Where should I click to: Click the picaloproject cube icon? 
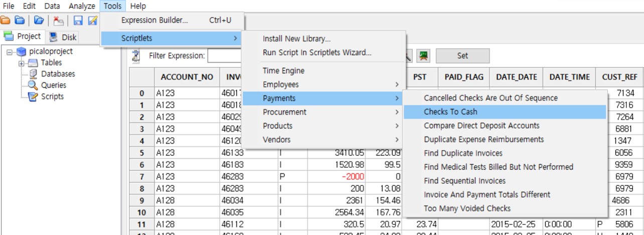pyautogui.click(x=21, y=51)
